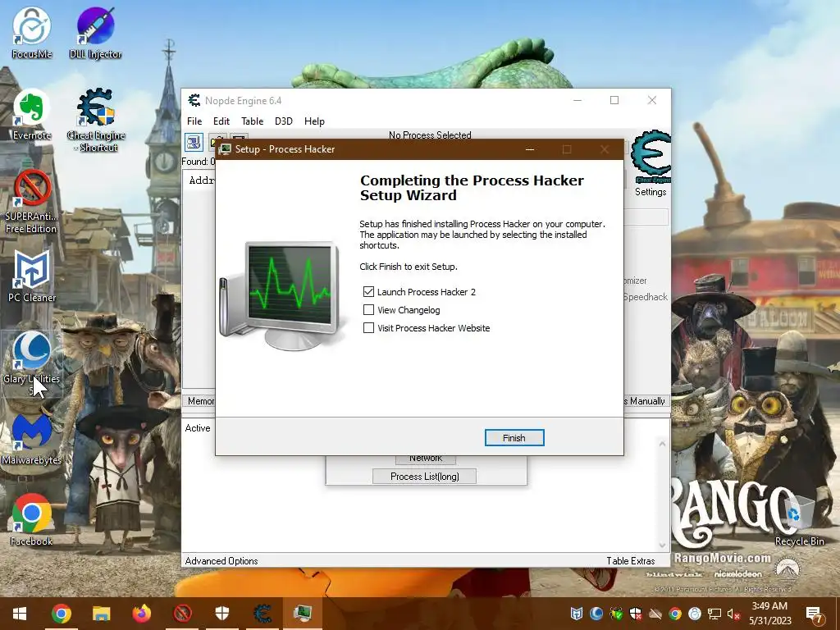
Task: Click Table Extras in Cheat Engine
Action: click(631, 561)
